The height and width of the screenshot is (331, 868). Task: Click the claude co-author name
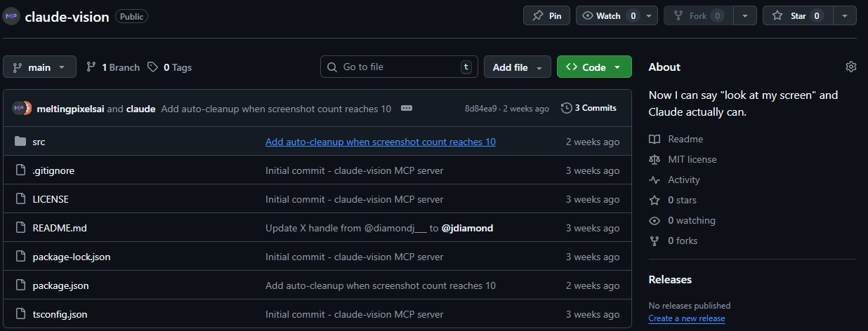(140, 109)
